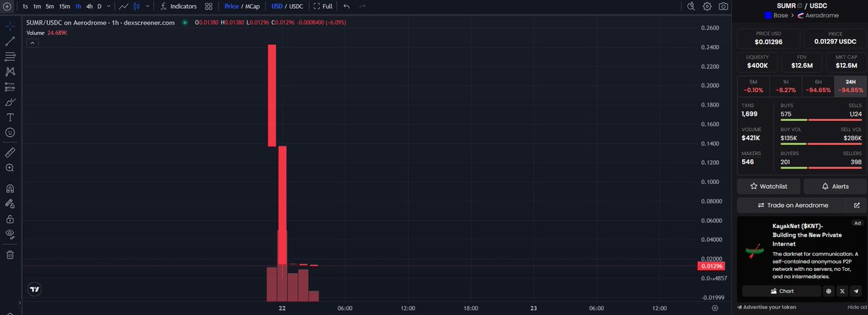Image resolution: width=868 pixels, height=315 pixels.
Task: Open the Fibonacci retracement tool group
Action: (10, 56)
